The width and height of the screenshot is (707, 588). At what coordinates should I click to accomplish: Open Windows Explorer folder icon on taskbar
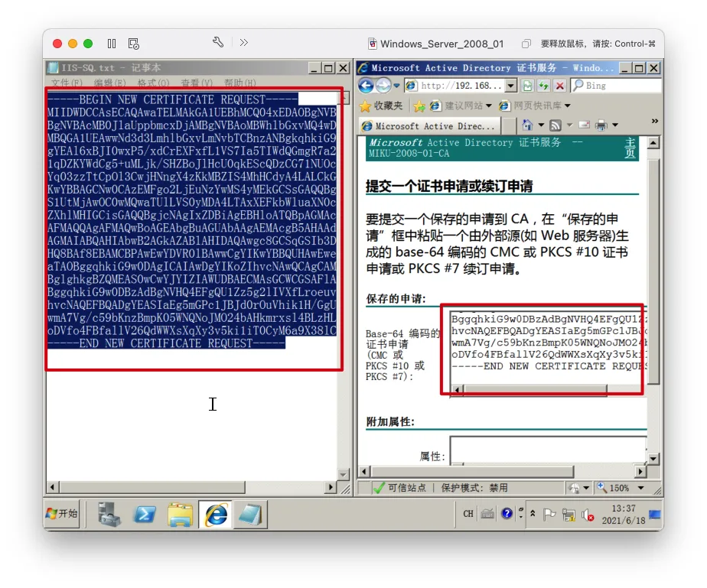[181, 515]
